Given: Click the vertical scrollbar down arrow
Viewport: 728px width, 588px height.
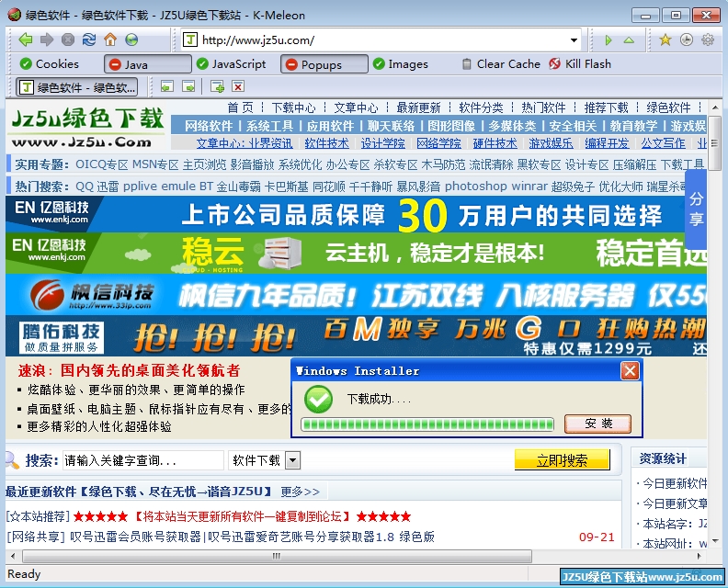Looking at the screenshot, I should point(715,541).
